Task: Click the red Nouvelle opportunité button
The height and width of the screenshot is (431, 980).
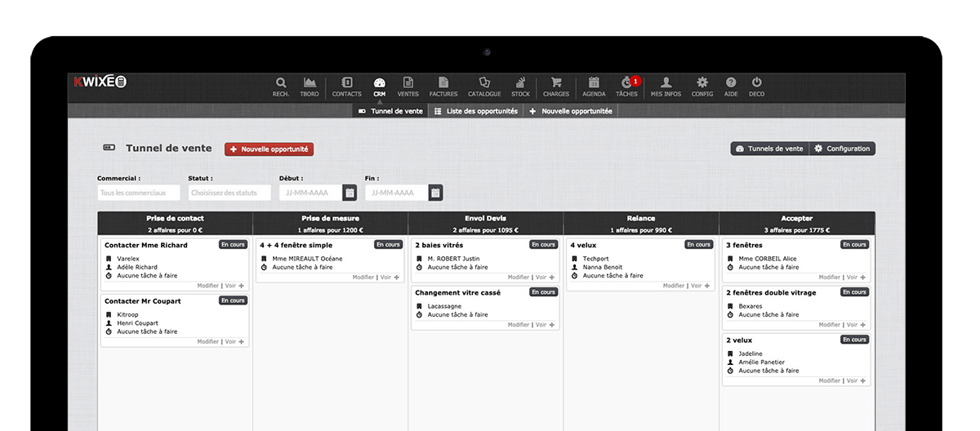Action: coord(269,149)
